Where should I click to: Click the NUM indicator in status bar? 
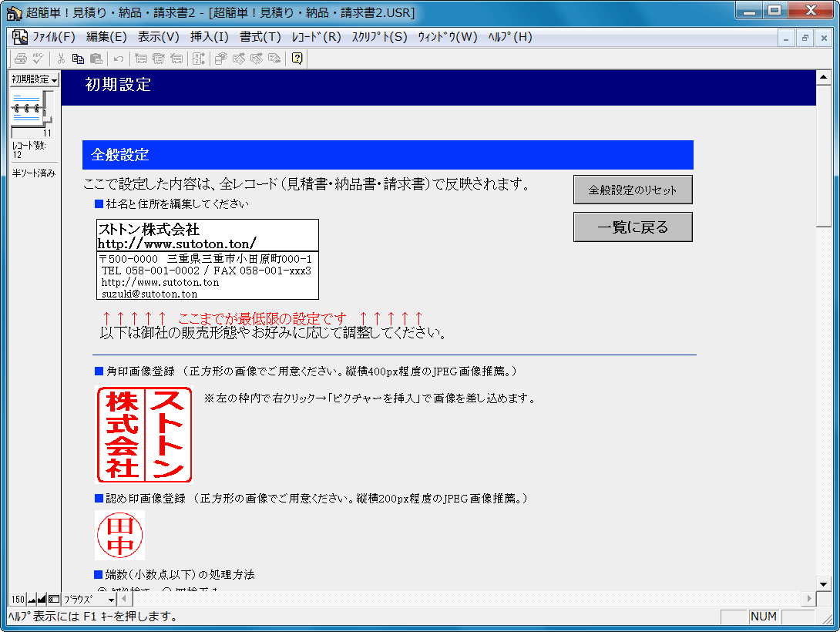pyautogui.click(x=764, y=617)
